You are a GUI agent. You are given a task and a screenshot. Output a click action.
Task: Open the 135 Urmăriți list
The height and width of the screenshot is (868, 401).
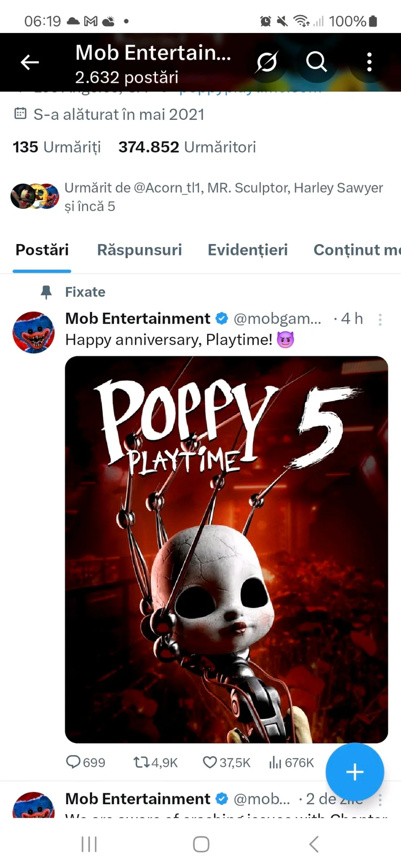(x=57, y=147)
